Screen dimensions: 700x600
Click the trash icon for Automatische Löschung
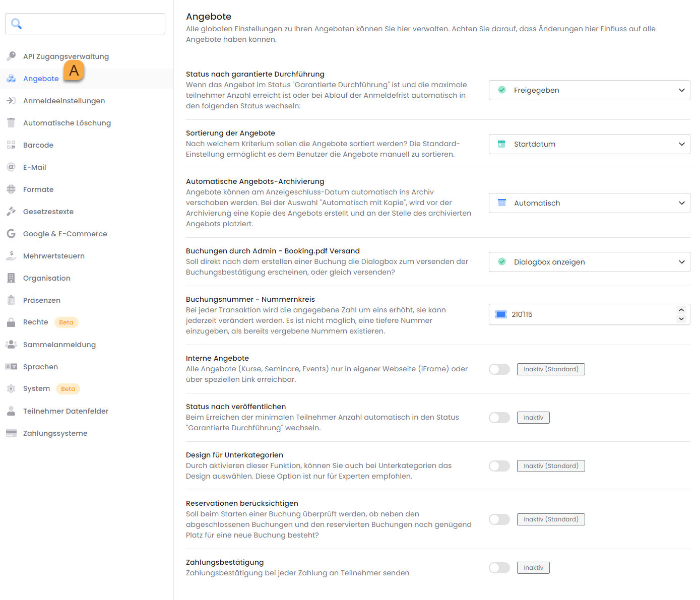point(11,122)
